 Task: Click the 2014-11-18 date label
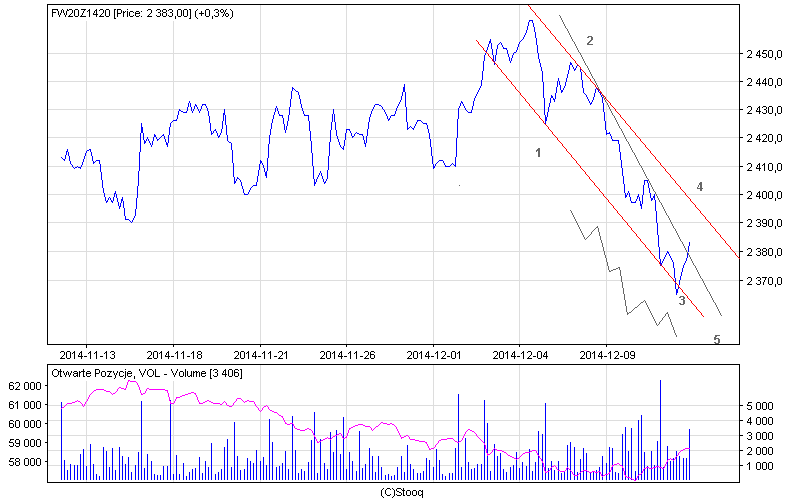[174, 355]
